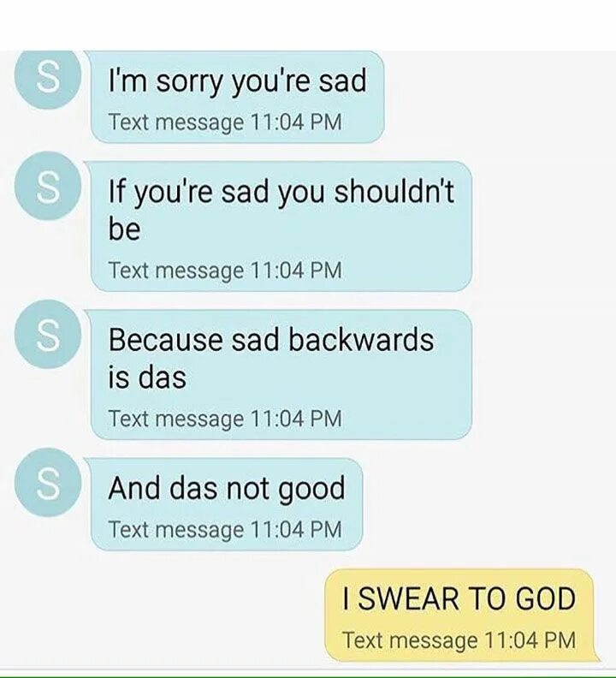The width and height of the screenshot is (616, 678).
Task: Click the text 'is das' in third message
Action: [x=147, y=377]
